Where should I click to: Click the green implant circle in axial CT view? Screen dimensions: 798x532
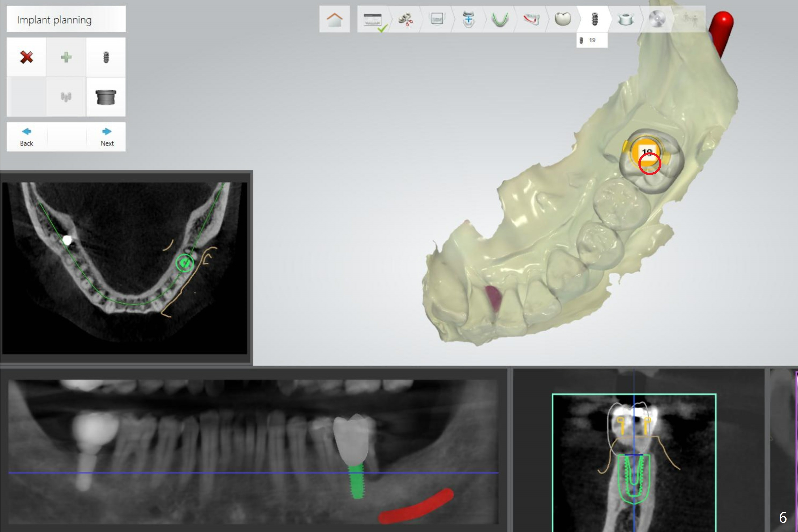[x=185, y=263]
